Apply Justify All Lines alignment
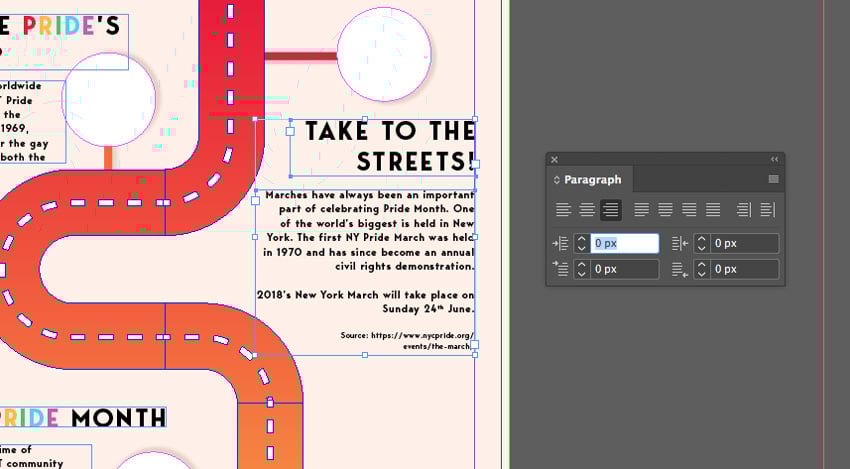Viewport: 850px width, 469px height. pos(713,210)
